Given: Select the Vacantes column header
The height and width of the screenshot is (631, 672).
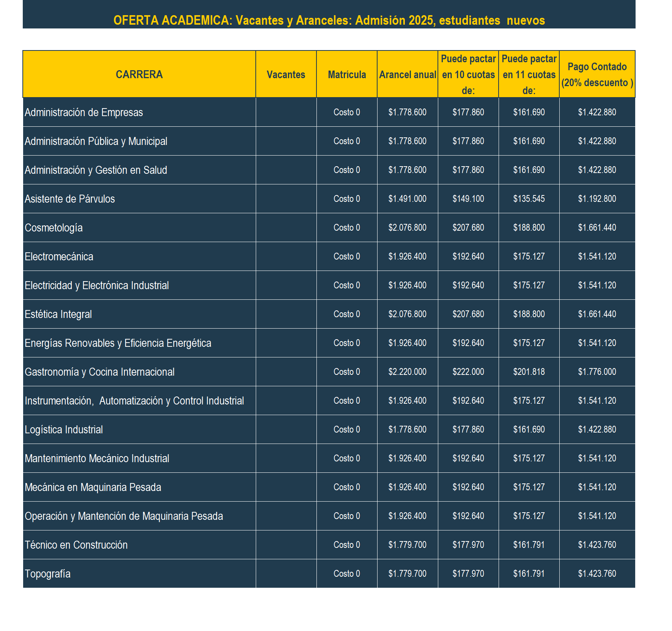Looking at the screenshot, I should [x=286, y=74].
